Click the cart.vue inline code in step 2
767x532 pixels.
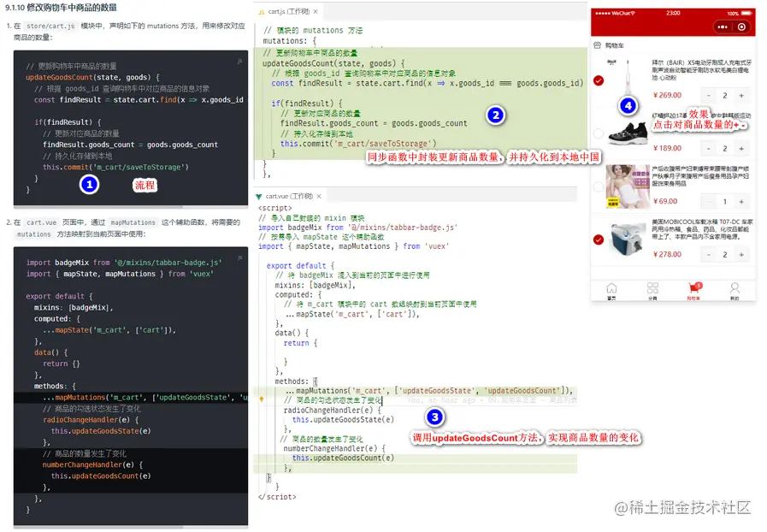tap(42, 222)
